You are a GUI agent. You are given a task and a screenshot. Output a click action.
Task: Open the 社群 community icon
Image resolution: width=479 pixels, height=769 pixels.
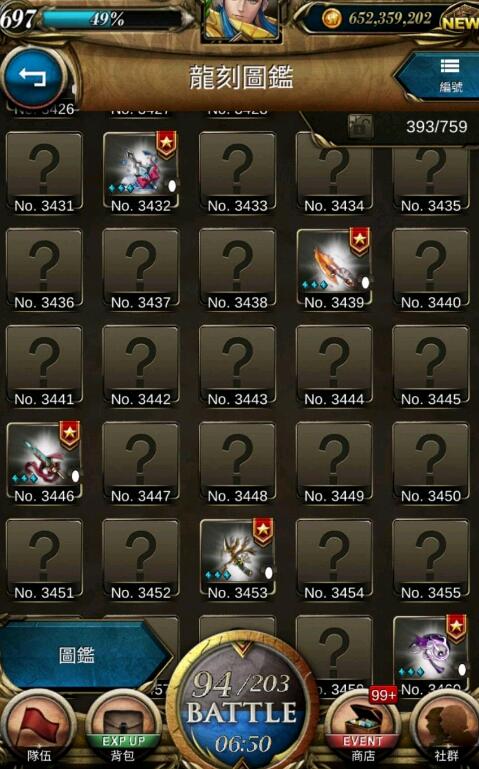click(445, 727)
